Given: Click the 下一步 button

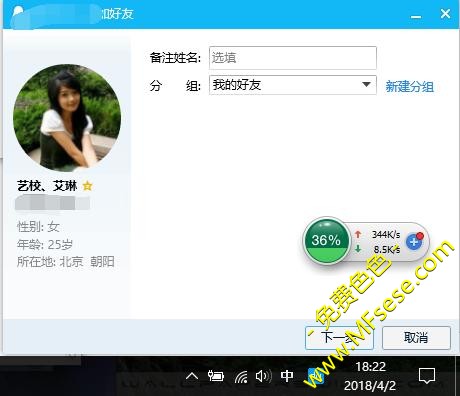Looking at the screenshot, I should coord(339,338).
